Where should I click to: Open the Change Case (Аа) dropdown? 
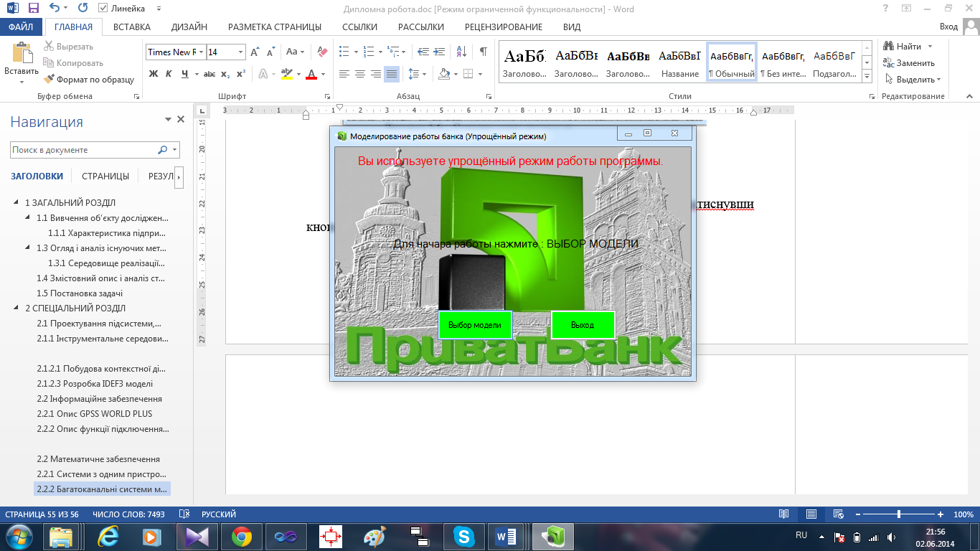296,52
